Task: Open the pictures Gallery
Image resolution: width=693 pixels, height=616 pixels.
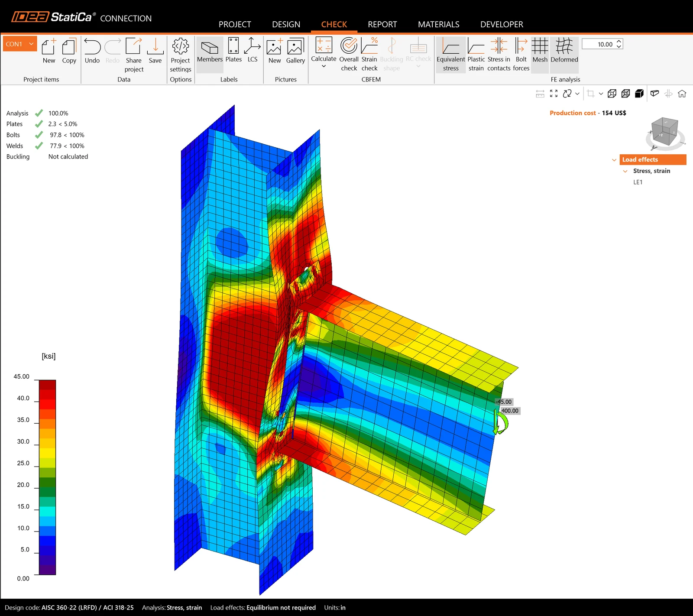Action: (295, 51)
